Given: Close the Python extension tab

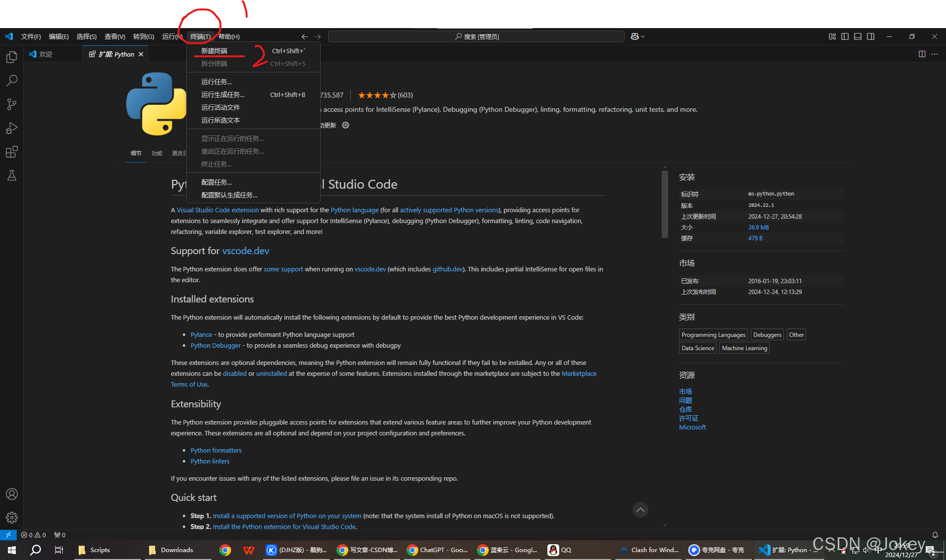Looking at the screenshot, I should tap(141, 54).
